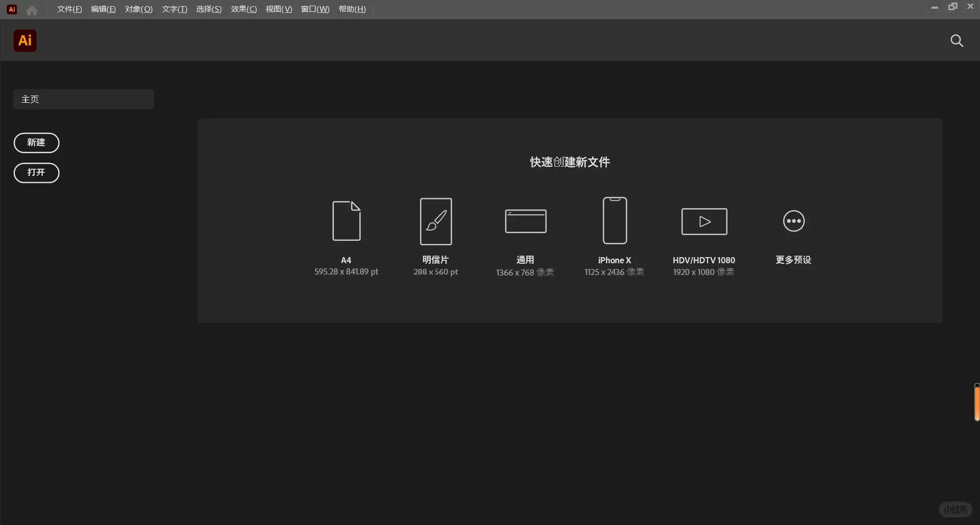
Task: Click the 新建 button
Action: (36, 143)
